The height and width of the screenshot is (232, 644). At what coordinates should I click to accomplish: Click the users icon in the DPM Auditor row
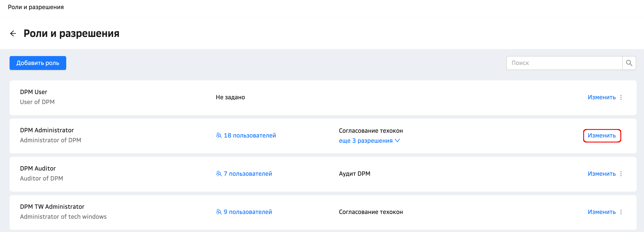click(219, 174)
